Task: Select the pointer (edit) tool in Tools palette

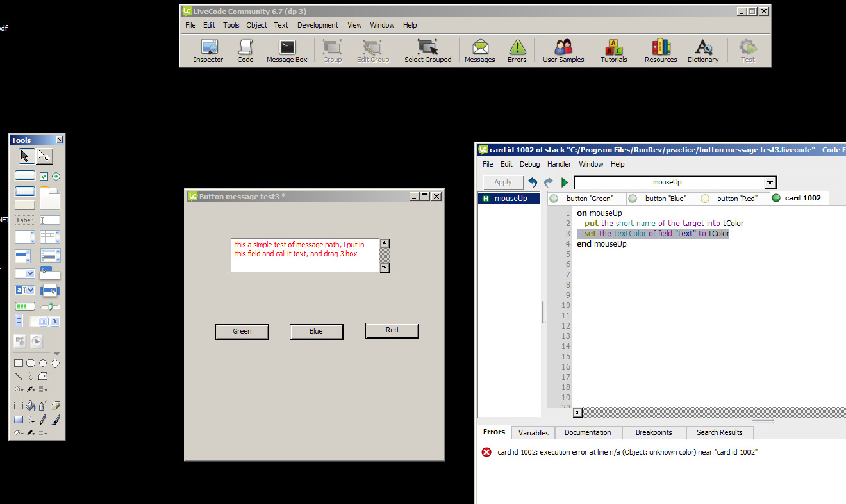Action: point(24,156)
